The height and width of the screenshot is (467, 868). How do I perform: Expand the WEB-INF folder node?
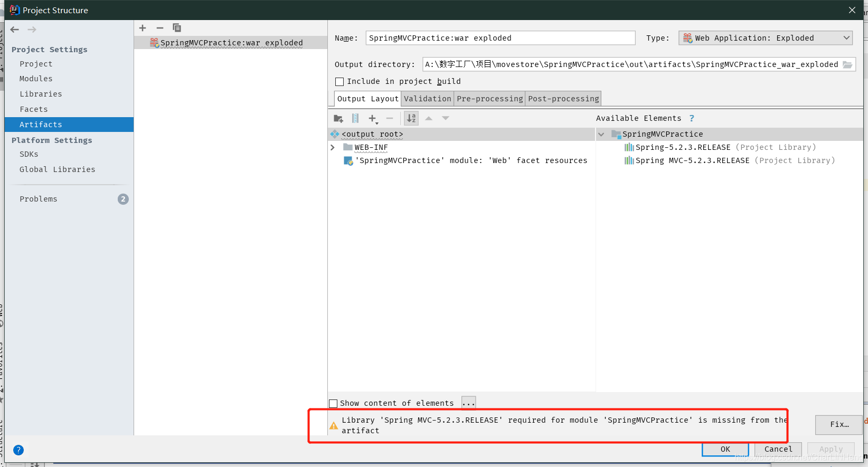click(333, 148)
